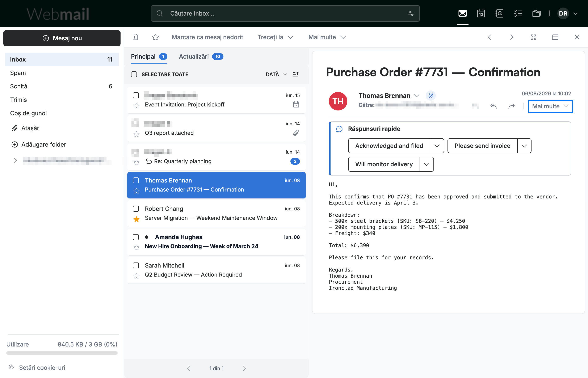
Task: Delete message with trash icon
Action: tap(135, 37)
